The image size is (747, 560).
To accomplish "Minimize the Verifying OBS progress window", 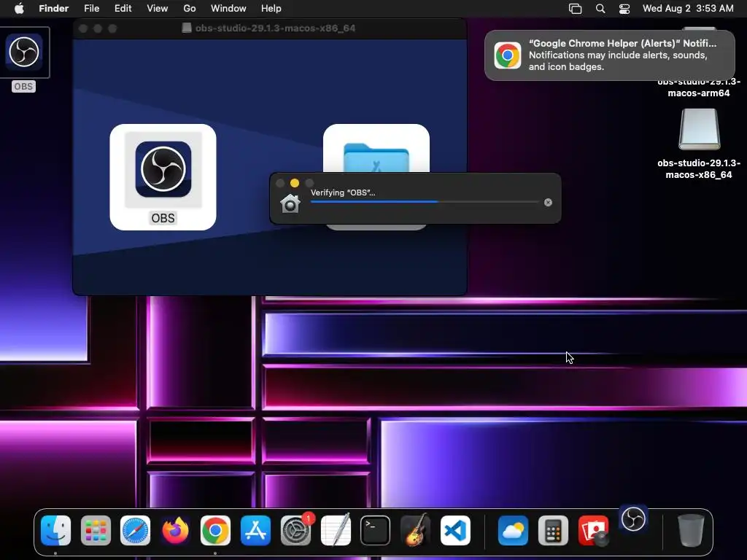I will click(295, 183).
